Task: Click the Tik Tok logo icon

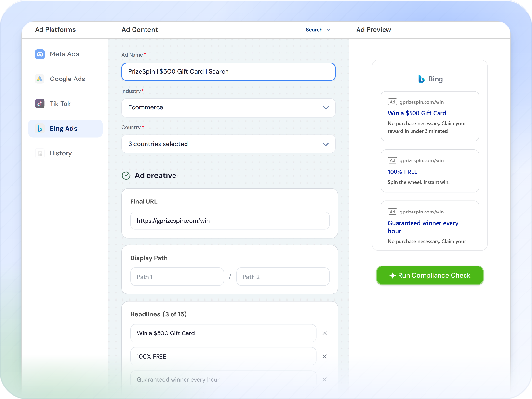Action: tap(40, 104)
